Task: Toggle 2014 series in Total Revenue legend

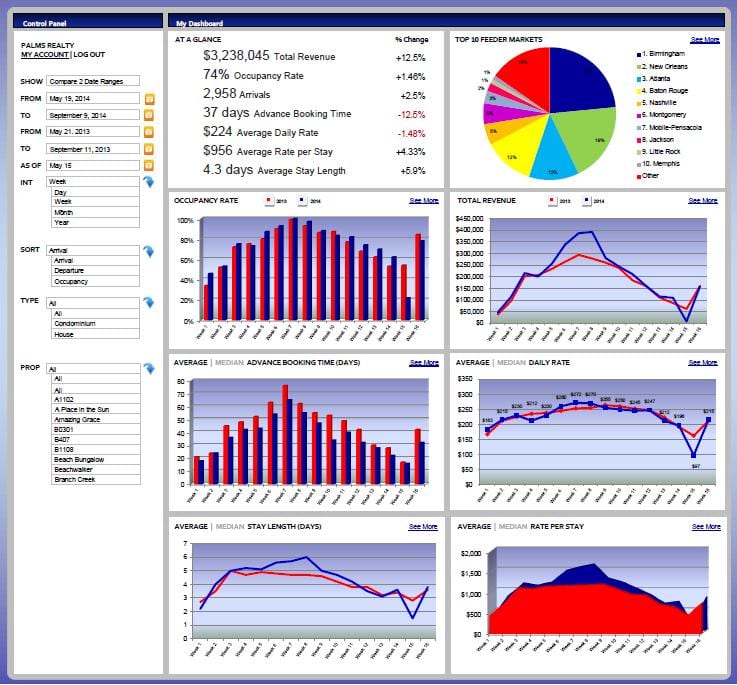Action: tap(585, 201)
